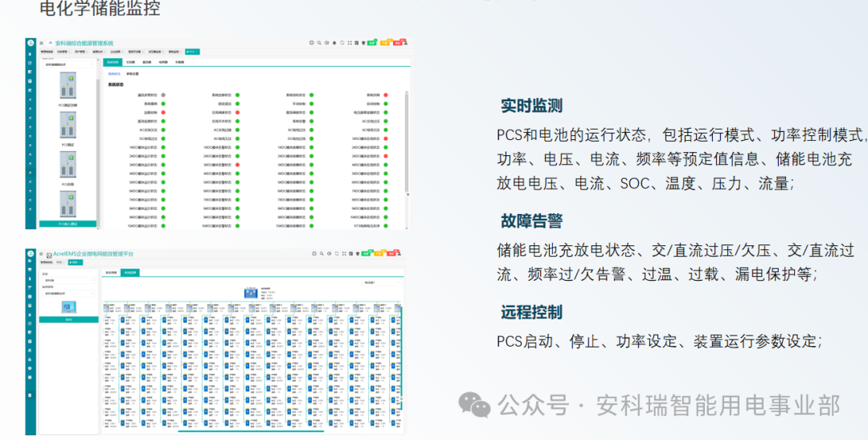Select the blue 系统状态 sub-tab
868x440 pixels.
coord(114,74)
